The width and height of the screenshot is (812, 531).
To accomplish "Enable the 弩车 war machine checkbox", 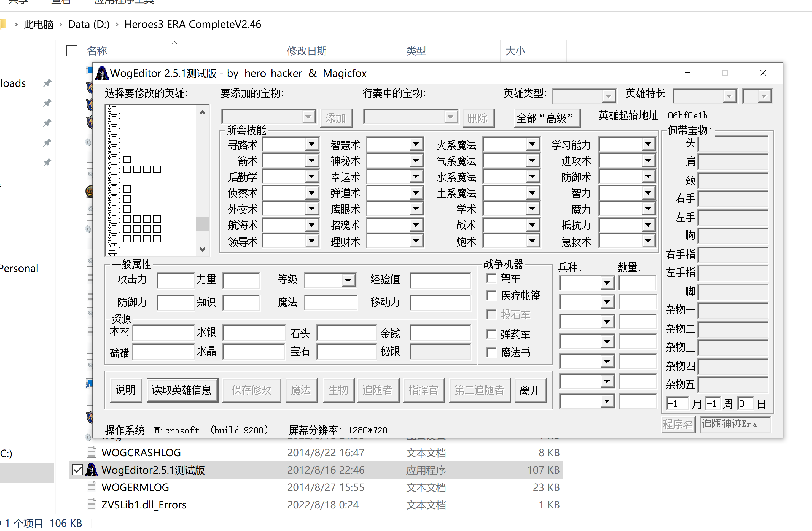I will coord(491,278).
